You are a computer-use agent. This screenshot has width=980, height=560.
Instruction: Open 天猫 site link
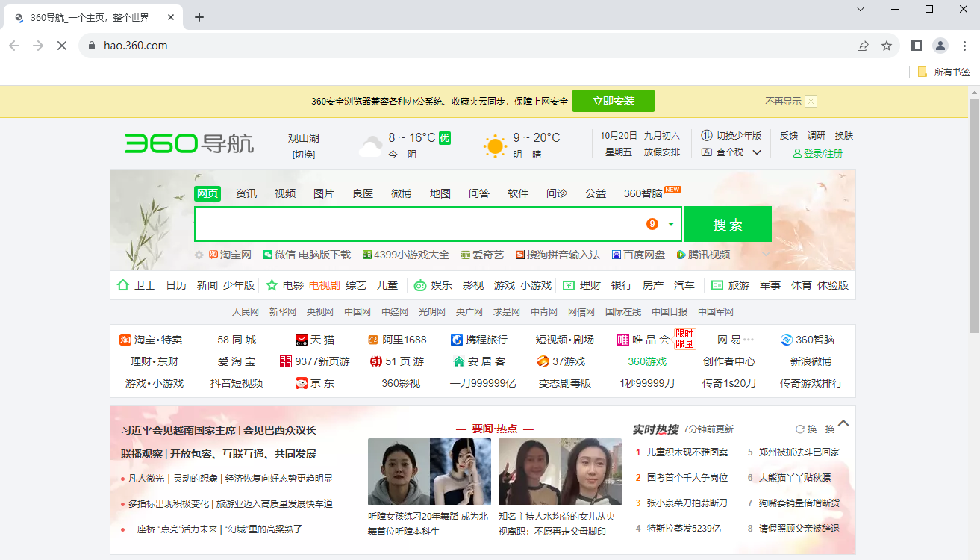314,340
